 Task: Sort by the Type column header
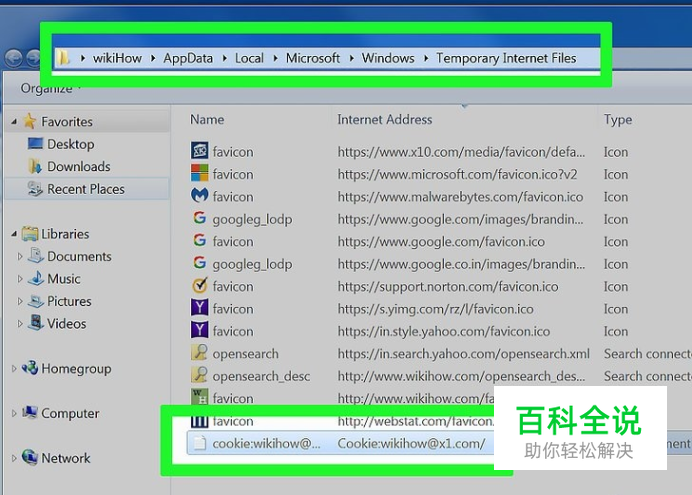[x=618, y=120]
